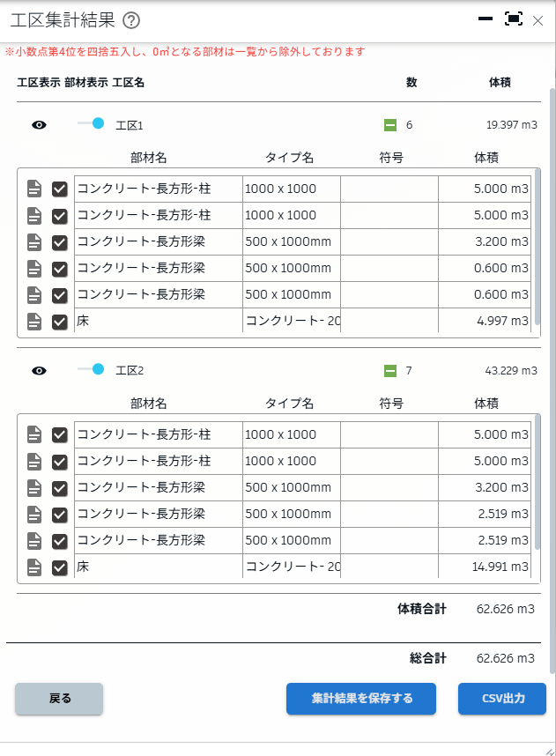Click document icon of 工区2 3.200 m3 beam

[34, 487]
